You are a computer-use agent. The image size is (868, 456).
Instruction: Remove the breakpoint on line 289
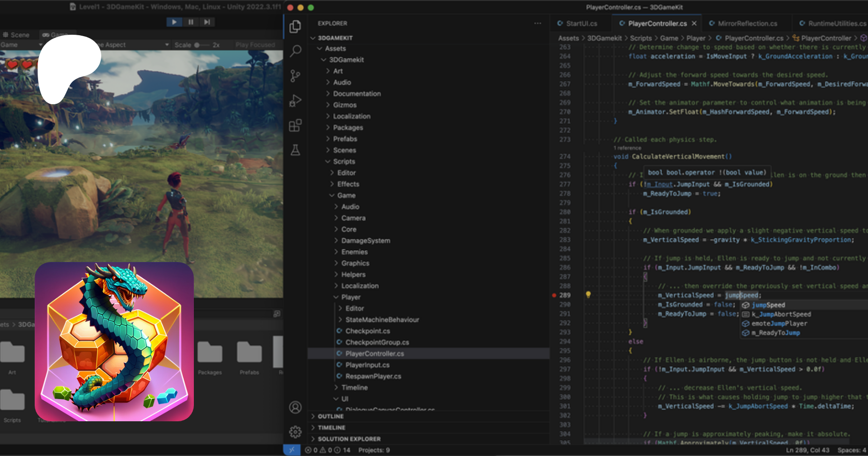[x=554, y=295]
